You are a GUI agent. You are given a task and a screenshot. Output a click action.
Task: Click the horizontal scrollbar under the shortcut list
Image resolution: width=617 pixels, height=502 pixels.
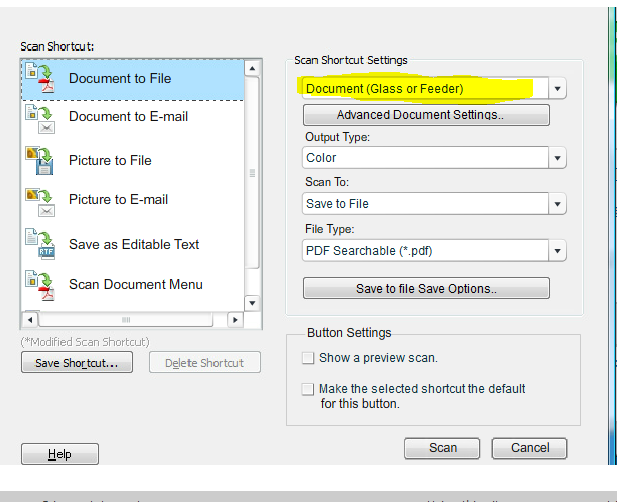click(126, 320)
